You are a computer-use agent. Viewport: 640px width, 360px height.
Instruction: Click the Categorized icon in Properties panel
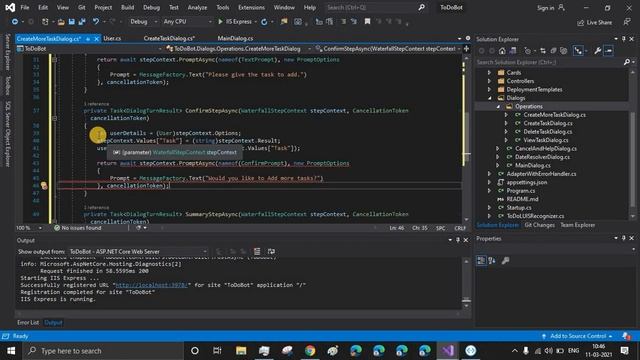(481, 260)
